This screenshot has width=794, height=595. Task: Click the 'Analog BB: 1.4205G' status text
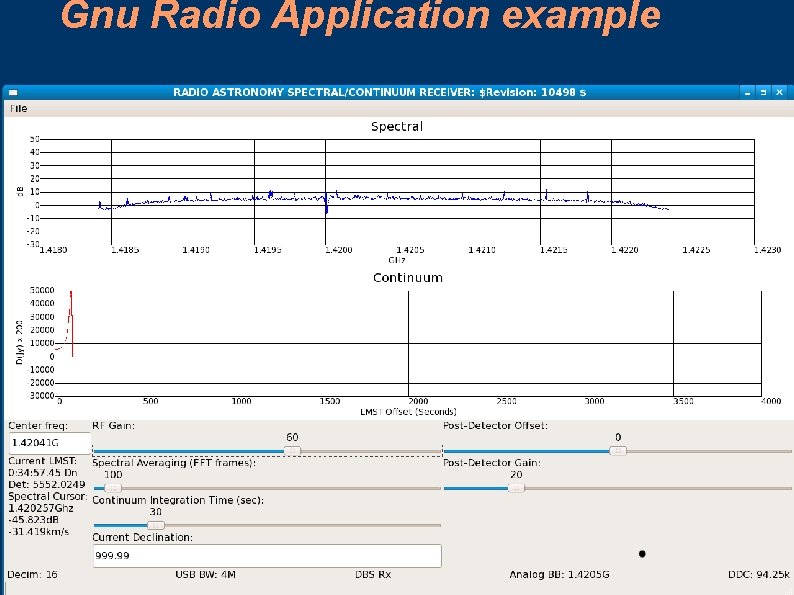click(x=560, y=575)
